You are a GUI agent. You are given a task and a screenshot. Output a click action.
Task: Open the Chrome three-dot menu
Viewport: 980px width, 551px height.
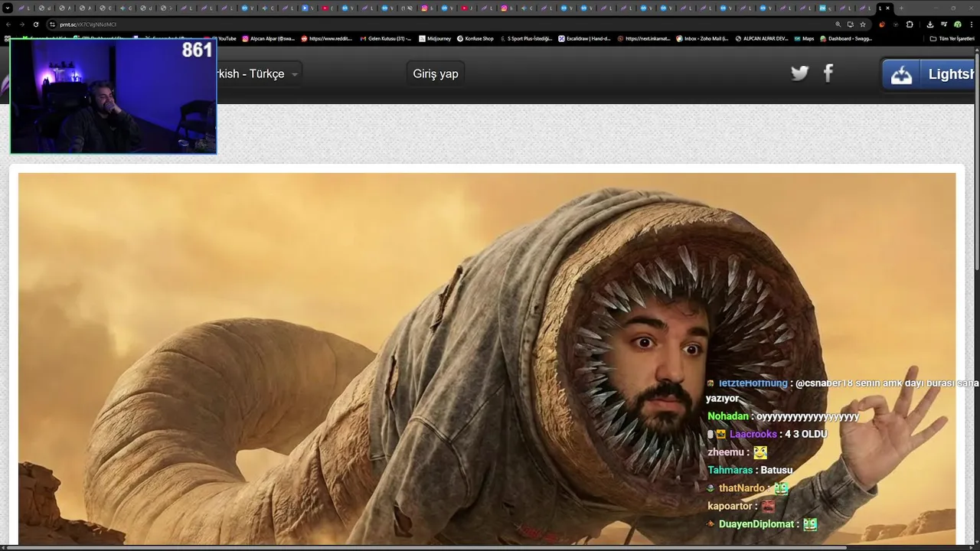[x=971, y=24]
